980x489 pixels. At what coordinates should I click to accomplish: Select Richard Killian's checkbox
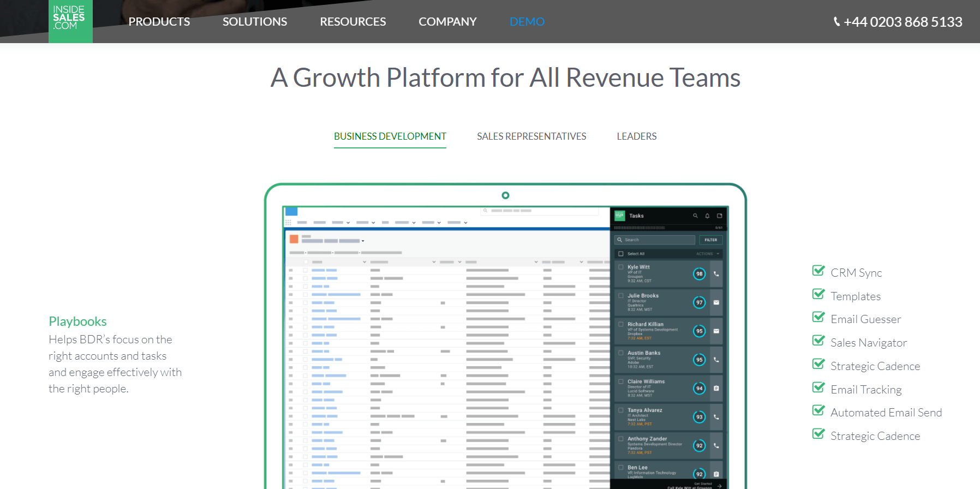coord(621,324)
